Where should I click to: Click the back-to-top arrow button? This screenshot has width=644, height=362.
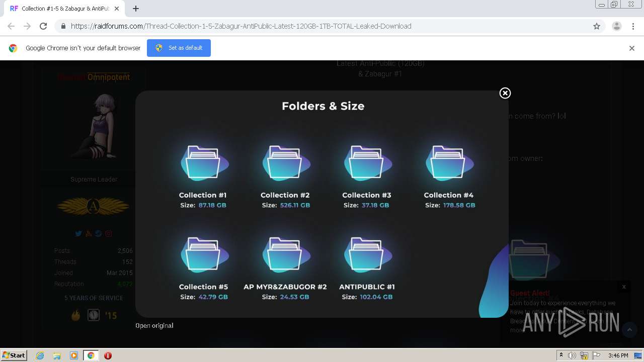(x=629, y=330)
